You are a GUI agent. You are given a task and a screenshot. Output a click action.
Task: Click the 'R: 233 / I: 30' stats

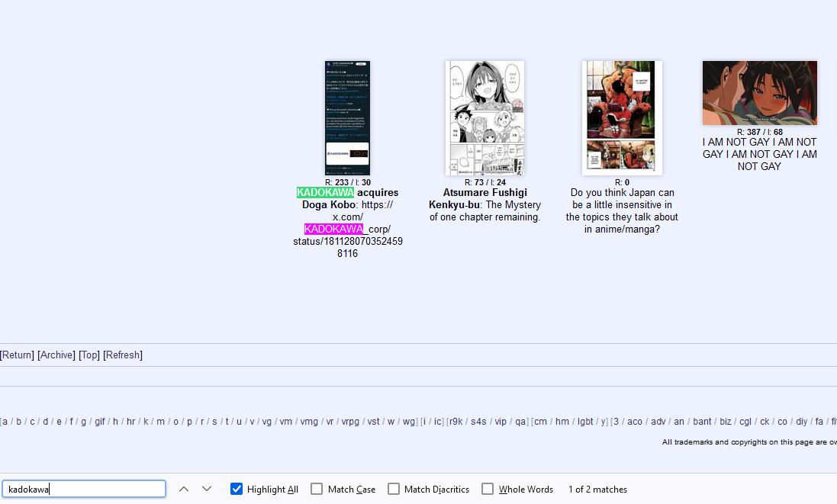(347, 182)
